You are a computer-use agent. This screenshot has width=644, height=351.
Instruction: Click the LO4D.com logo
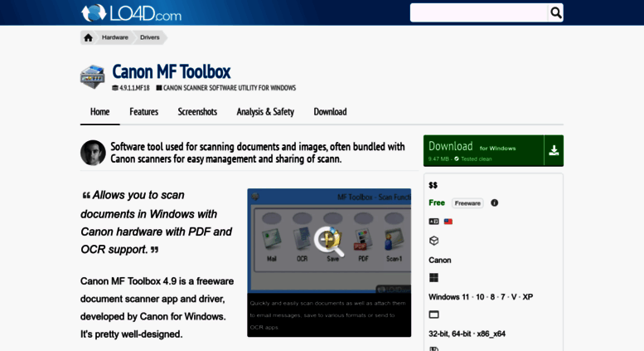tap(131, 13)
